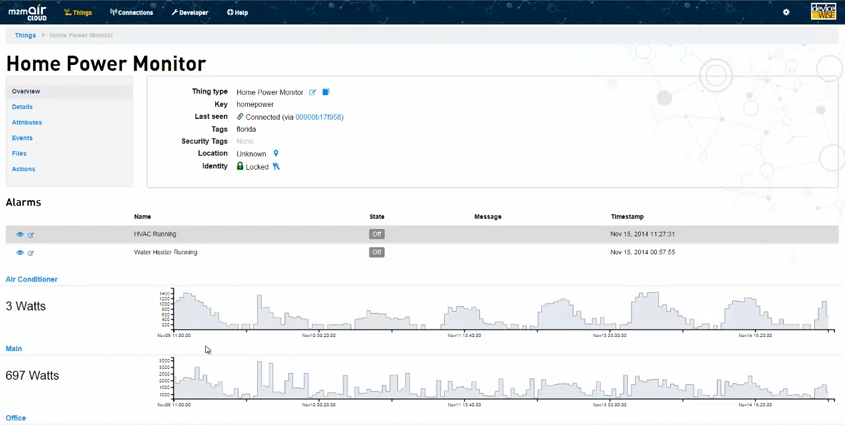Edit the HVAC Running alarm
Screen dimensions: 845x425
pyautogui.click(x=31, y=235)
